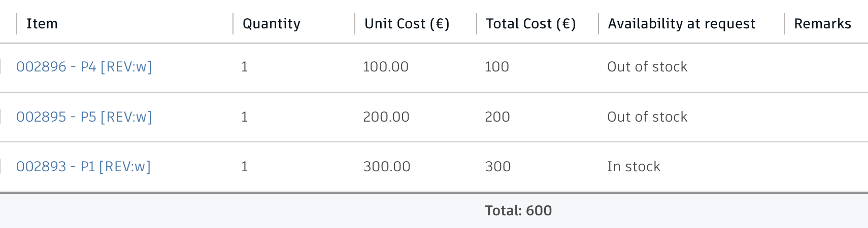
Task: Select the Availability at request header
Action: (682, 24)
